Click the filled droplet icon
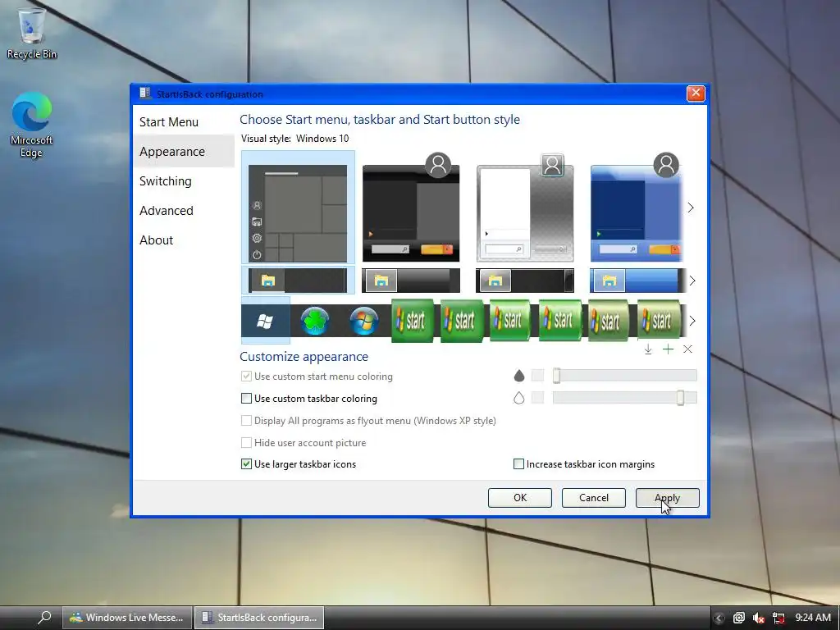Image resolution: width=840 pixels, height=630 pixels. (518, 376)
